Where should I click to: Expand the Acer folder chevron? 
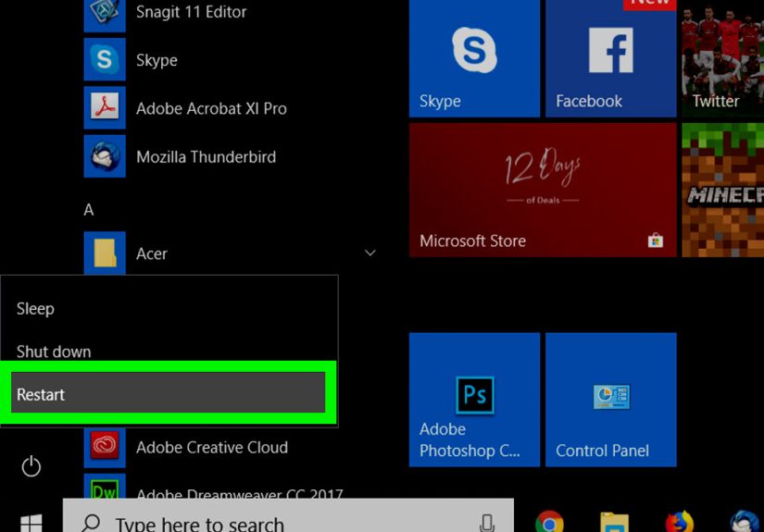370,253
